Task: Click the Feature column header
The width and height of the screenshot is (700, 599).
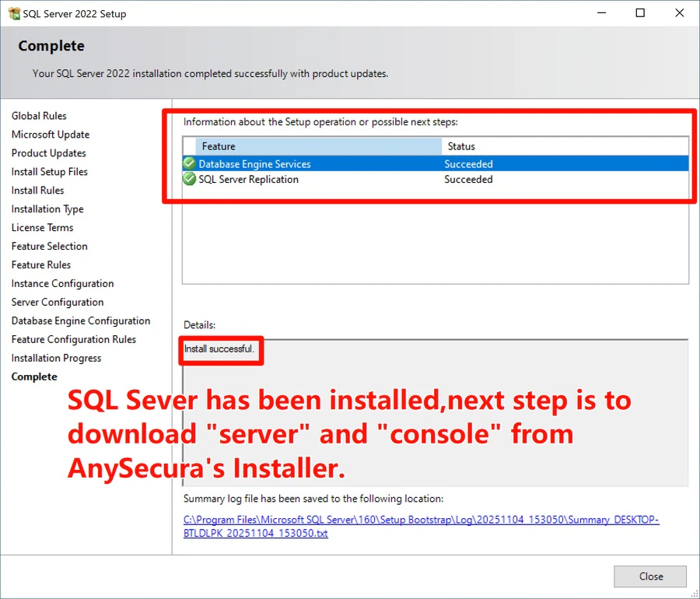Action: tap(318, 146)
